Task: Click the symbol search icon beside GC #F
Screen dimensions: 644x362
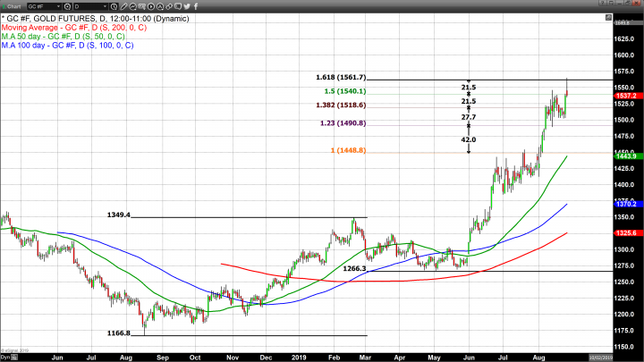Action: coord(67,6)
